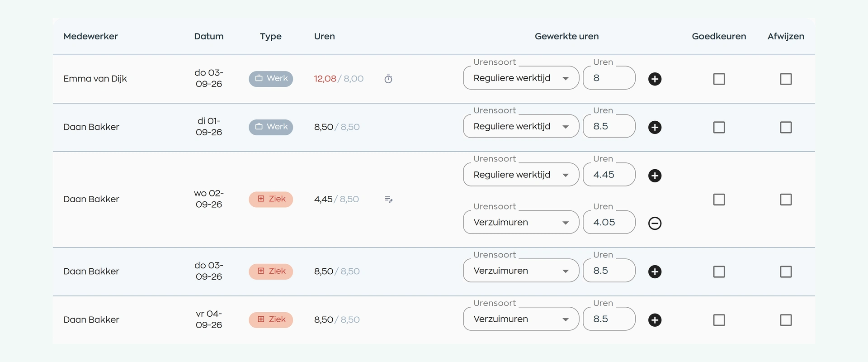
Task: Reject the vr 04-09-26 entry
Action: [786, 320]
